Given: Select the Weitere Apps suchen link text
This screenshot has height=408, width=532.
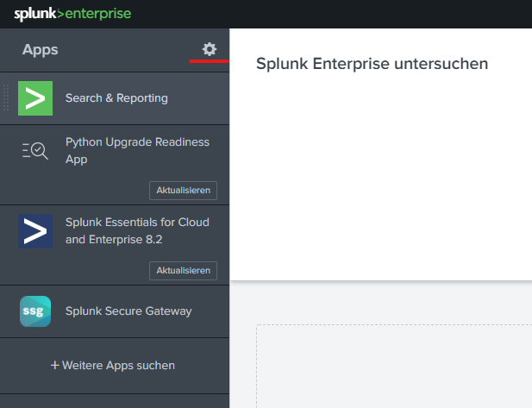Looking at the screenshot, I should pyautogui.click(x=118, y=366).
